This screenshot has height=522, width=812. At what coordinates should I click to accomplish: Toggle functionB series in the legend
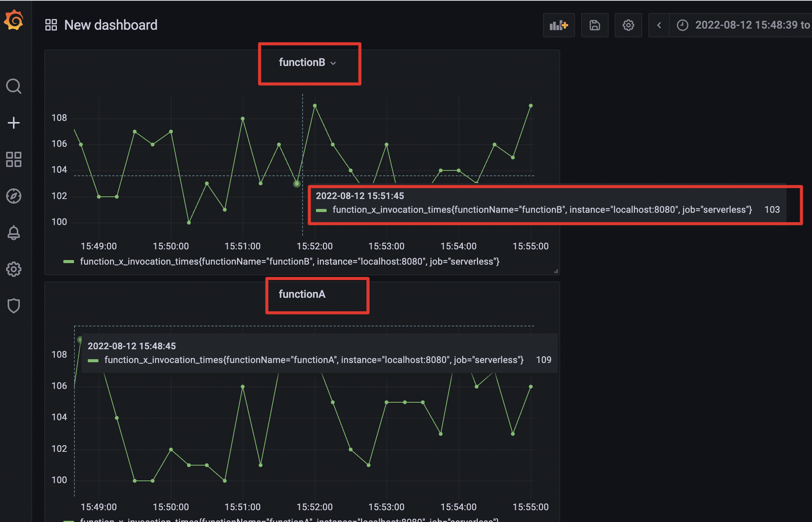click(x=289, y=262)
